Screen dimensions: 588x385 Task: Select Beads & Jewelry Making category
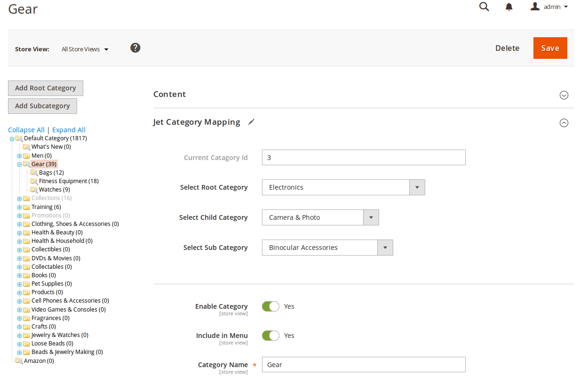(x=67, y=352)
